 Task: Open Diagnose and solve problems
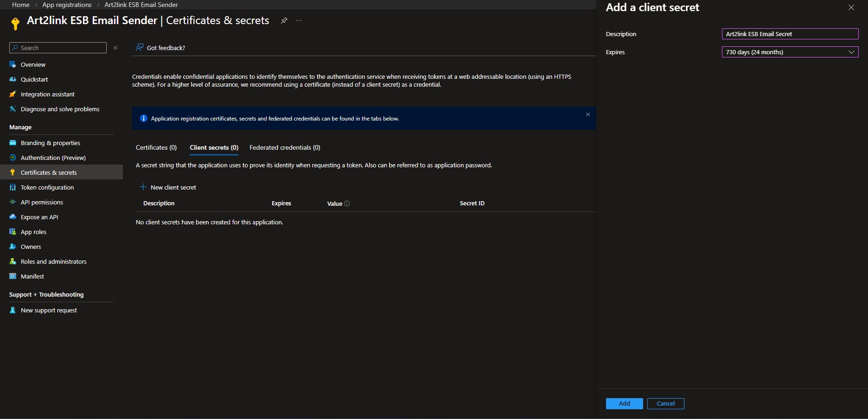61,109
